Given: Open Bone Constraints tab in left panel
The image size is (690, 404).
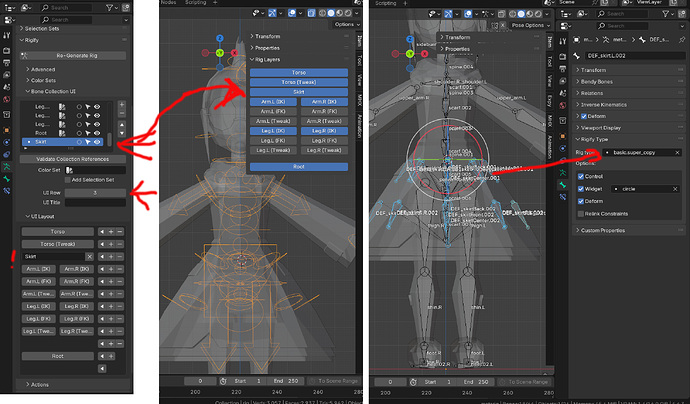Looking at the screenshot, I should [x=7, y=191].
